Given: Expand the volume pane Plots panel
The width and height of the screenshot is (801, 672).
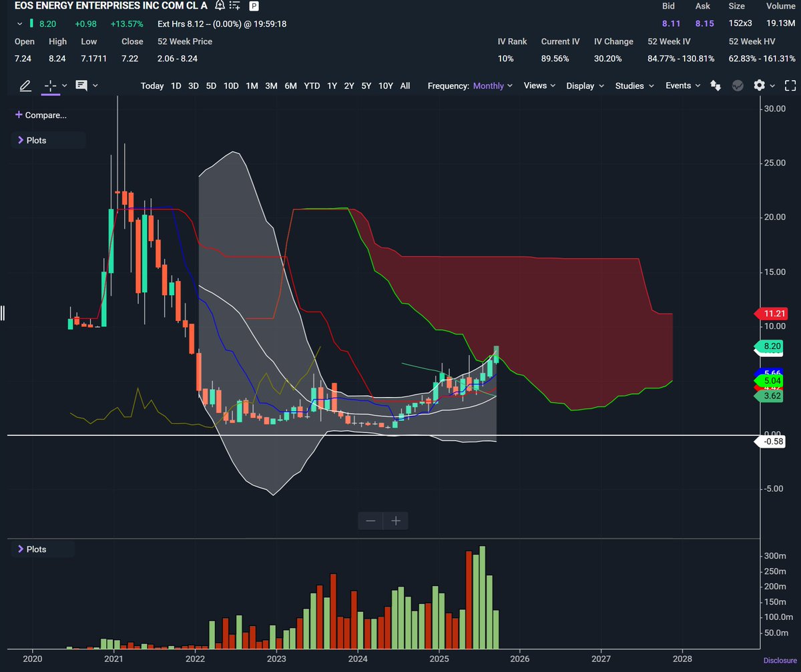Looking at the screenshot, I should [43, 549].
